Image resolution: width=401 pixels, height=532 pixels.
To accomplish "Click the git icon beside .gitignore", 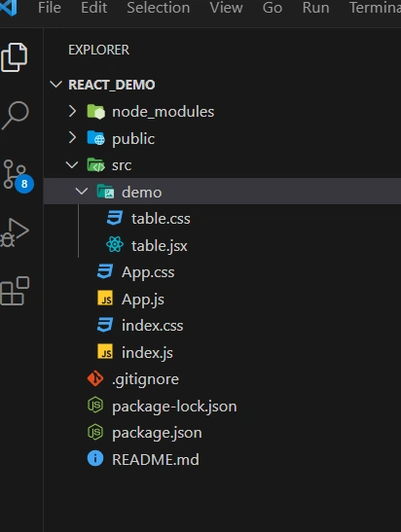I will (95, 378).
